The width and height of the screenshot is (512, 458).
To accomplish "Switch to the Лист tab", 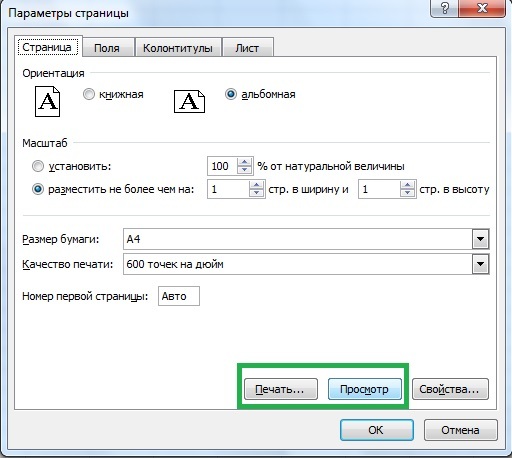I will (x=247, y=48).
